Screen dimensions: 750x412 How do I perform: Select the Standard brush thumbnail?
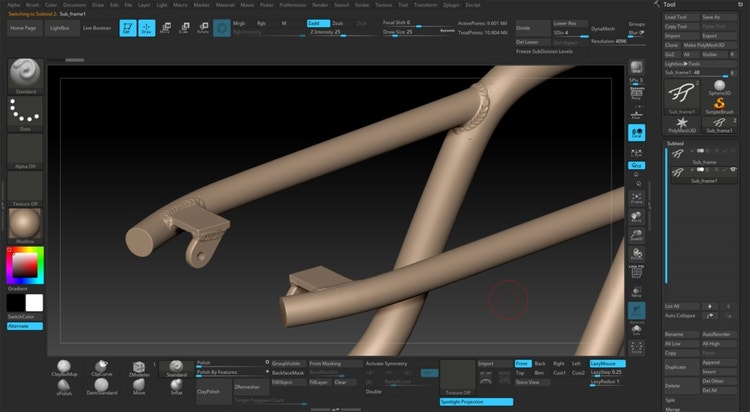point(24,73)
